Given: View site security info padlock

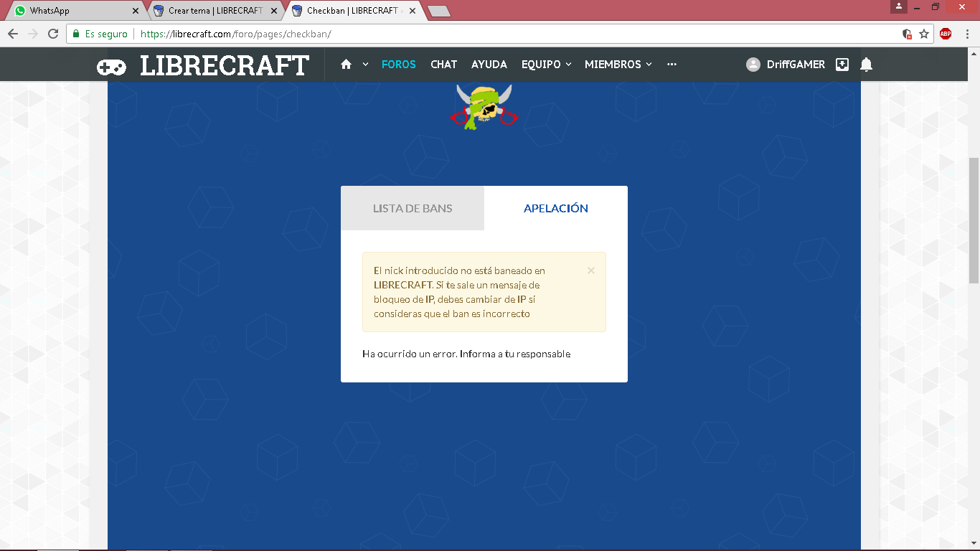Looking at the screenshot, I should (x=76, y=34).
